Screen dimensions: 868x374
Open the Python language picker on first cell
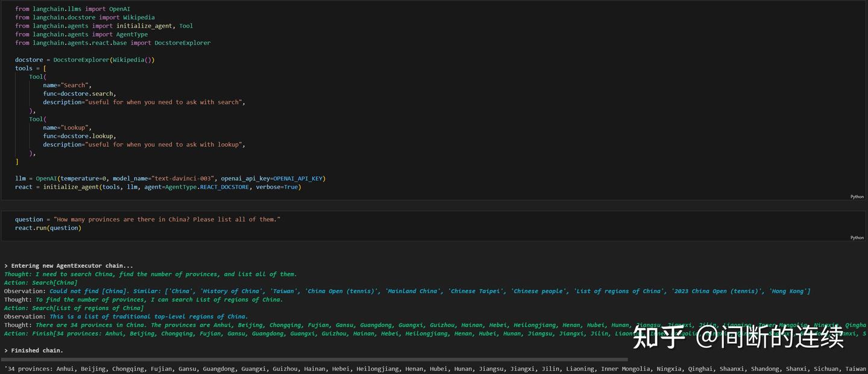coord(857,196)
